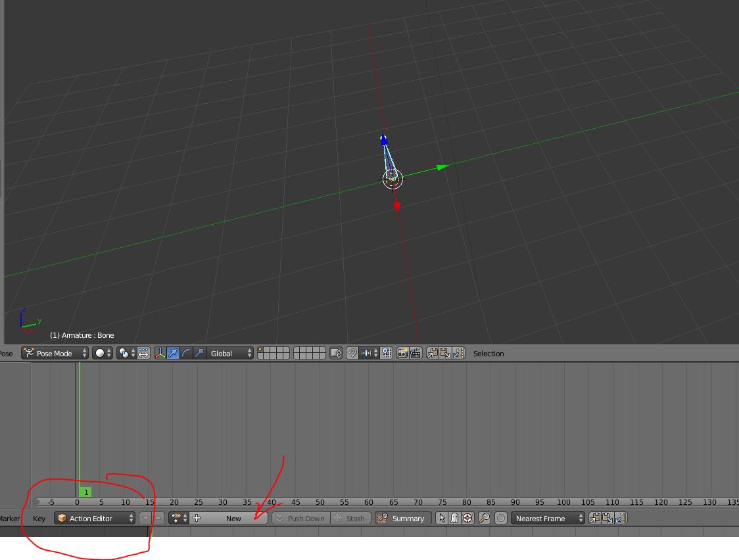Expand the Nearest Frame snapping dropdown
Image resolution: width=739 pixels, height=560 pixels.
pyautogui.click(x=548, y=519)
